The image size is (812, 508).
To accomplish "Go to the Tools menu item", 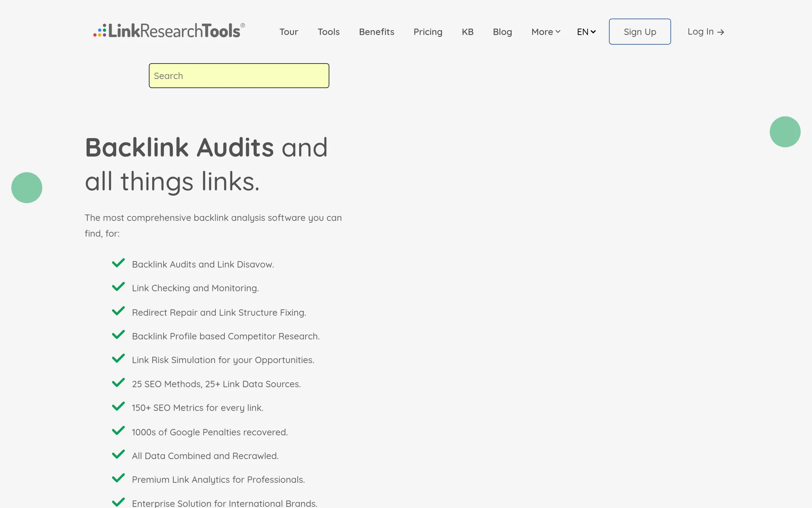I will point(329,32).
